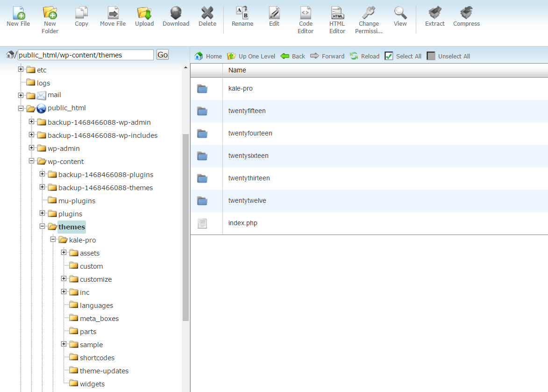Collapse the public_html tree node
The height and width of the screenshot is (392, 548).
(x=21, y=108)
